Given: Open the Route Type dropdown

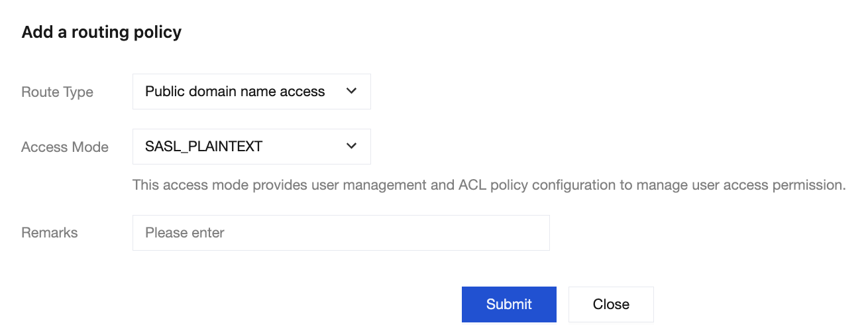Looking at the screenshot, I should point(251,92).
